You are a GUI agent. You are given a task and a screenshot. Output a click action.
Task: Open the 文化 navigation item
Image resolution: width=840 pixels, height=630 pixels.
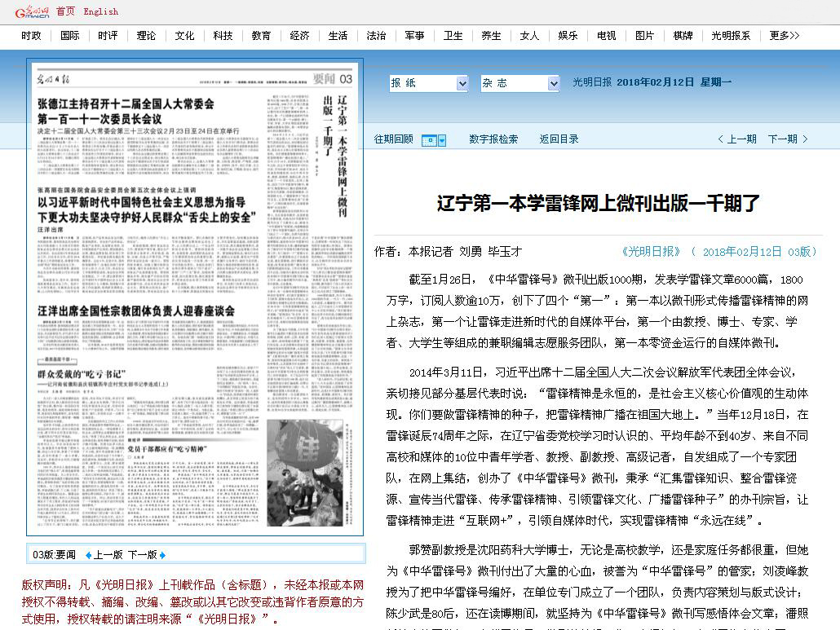pyautogui.click(x=184, y=35)
